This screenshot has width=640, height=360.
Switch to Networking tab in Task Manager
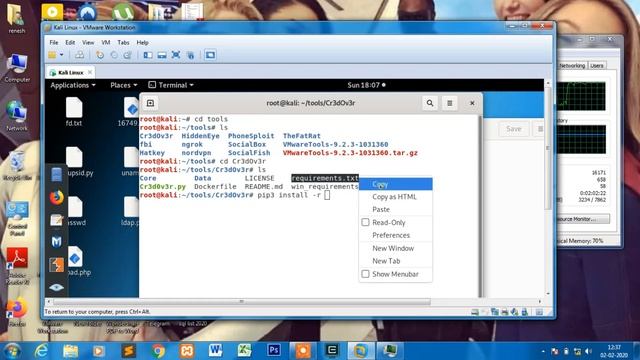[572, 65]
